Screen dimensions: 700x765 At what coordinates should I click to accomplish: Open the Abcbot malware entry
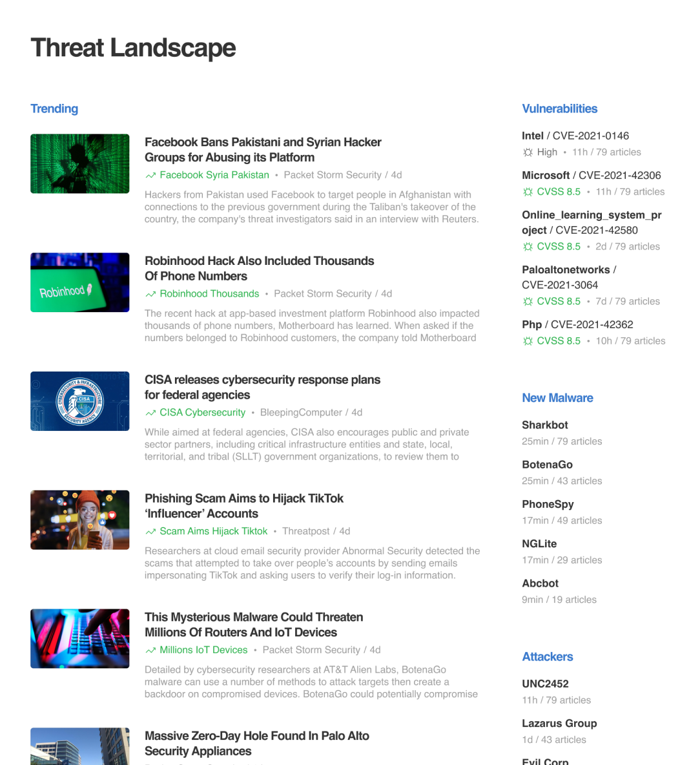[x=540, y=583]
